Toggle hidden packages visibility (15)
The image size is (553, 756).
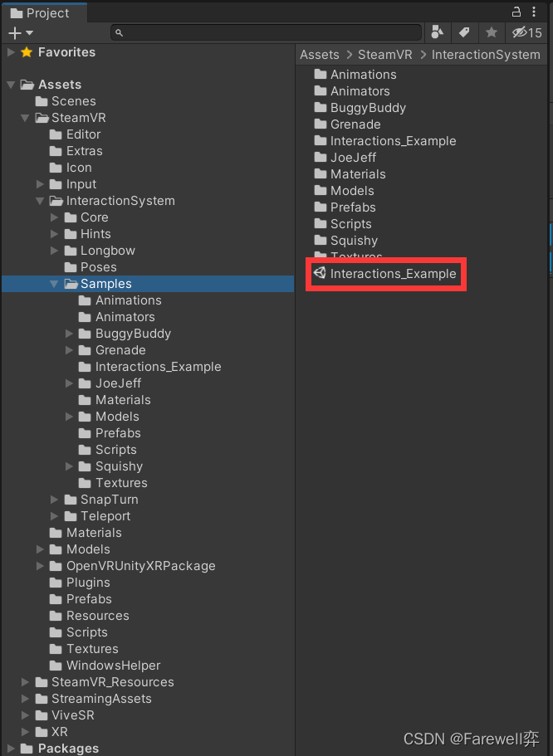click(527, 32)
